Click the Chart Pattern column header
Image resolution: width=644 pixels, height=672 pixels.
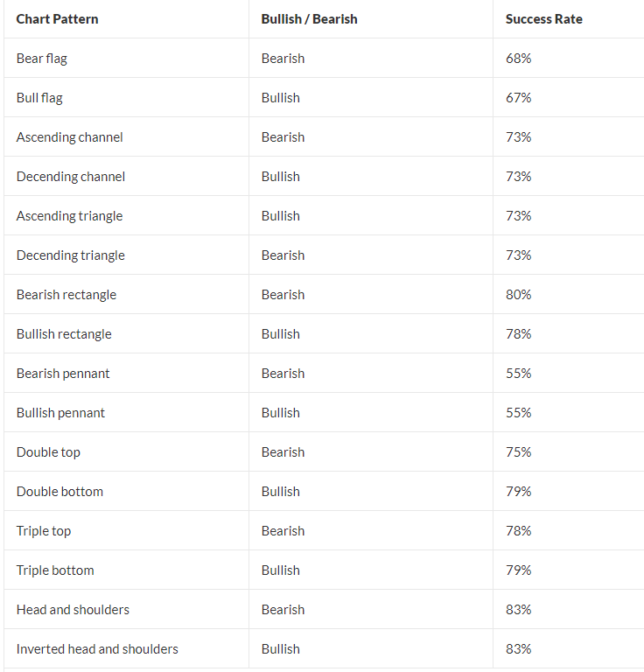[57, 19]
